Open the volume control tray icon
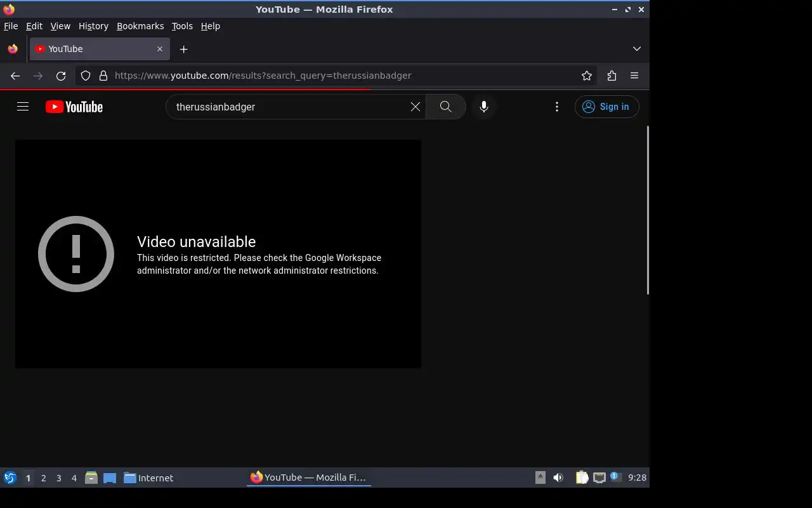812x508 pixels. tap(558, 478)
